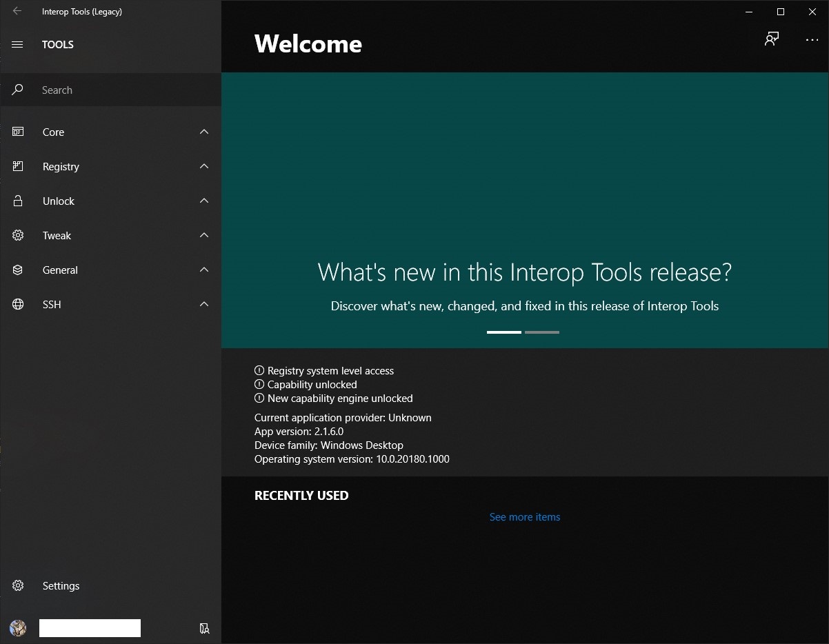Viewport: 829px width, 644px height.
Task: Click the Settings gear icon
Action: [x=18, y=585]
